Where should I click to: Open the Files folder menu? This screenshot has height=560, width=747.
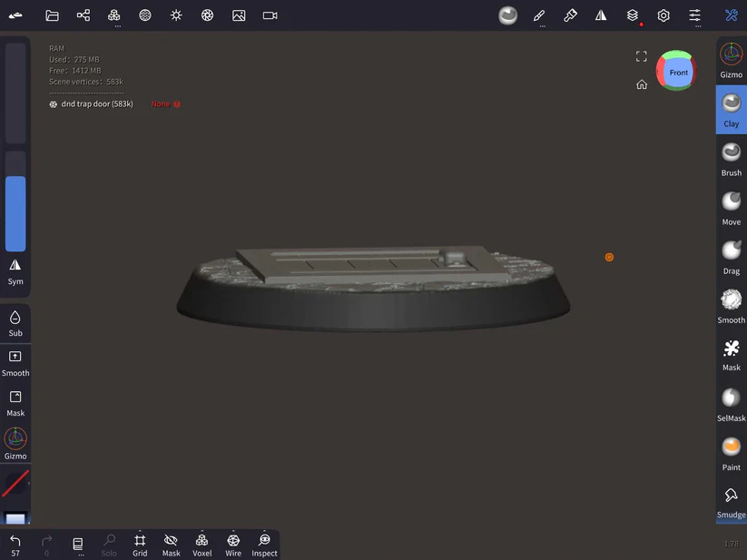[x=52, y=15]
